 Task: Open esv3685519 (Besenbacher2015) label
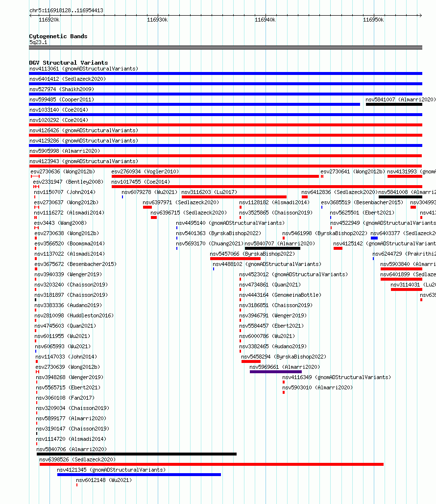pos(362,202)
